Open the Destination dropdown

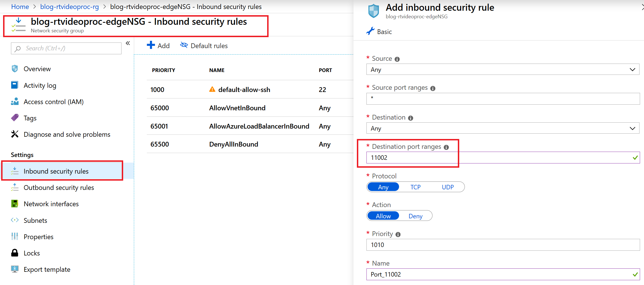coord(503,128)
